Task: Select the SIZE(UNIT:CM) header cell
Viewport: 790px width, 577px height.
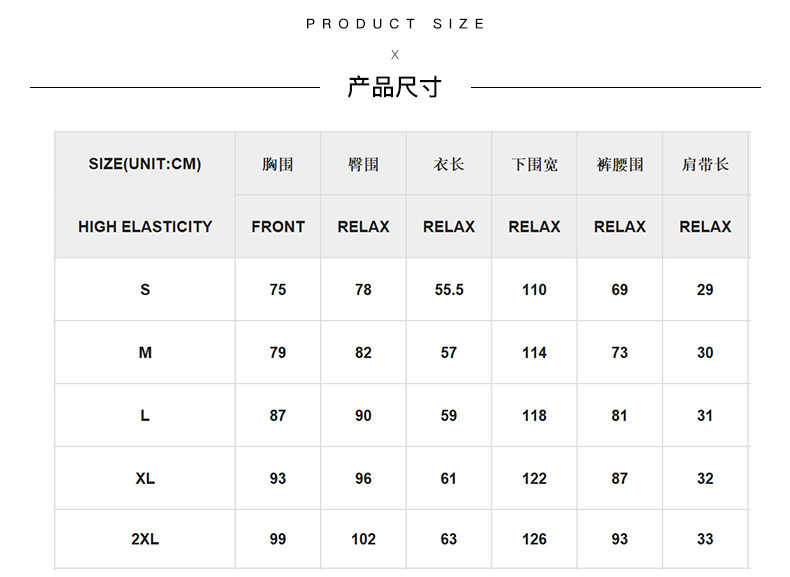Action: click(145, 164)
